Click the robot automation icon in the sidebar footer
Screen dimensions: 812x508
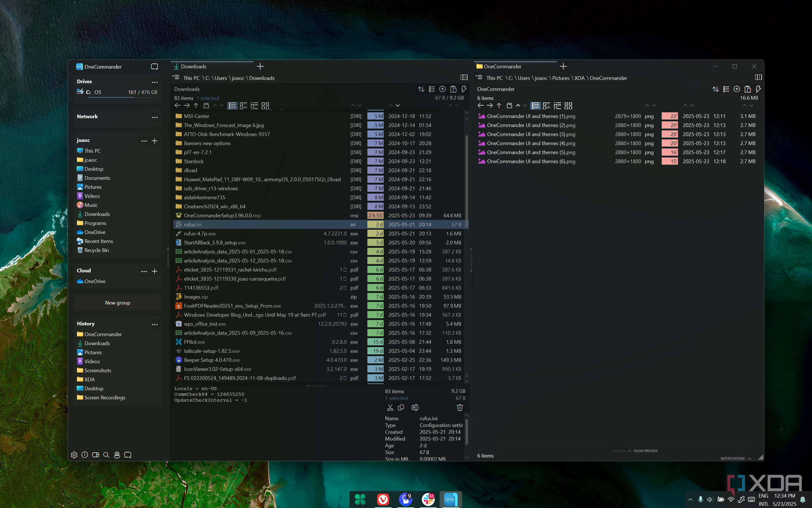[117, 455]
